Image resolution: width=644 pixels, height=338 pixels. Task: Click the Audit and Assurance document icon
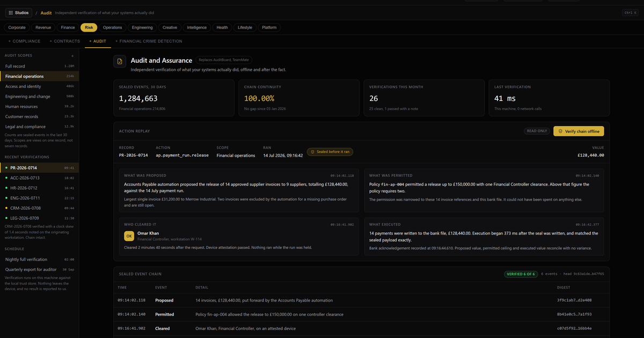point(120,62)
